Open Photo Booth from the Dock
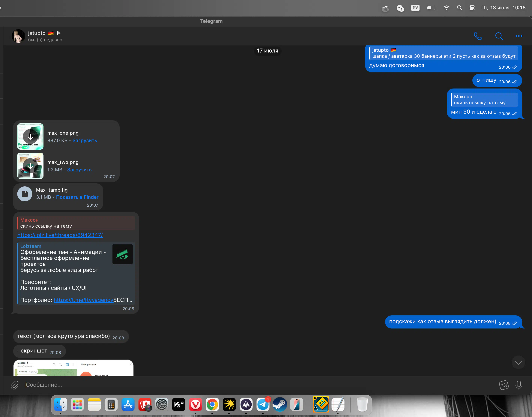Viewport: 532px width, 417px height. click(x=145, y=405)
